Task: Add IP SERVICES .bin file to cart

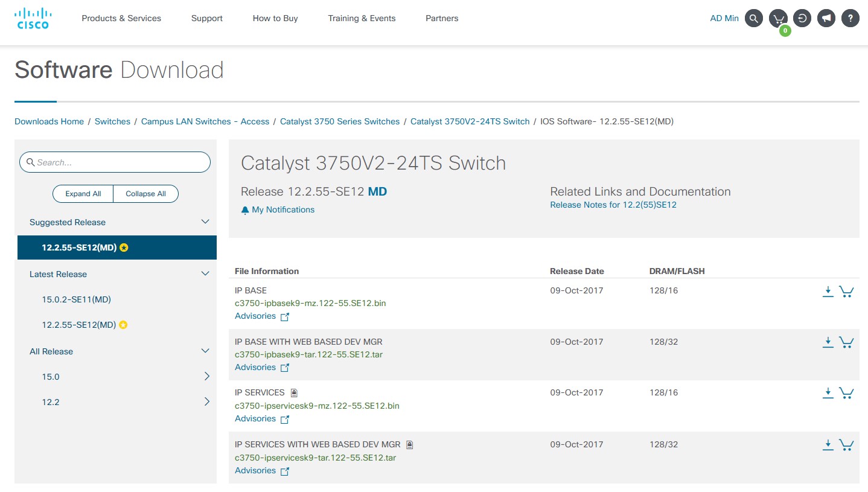Action: [x=846, y=393]
